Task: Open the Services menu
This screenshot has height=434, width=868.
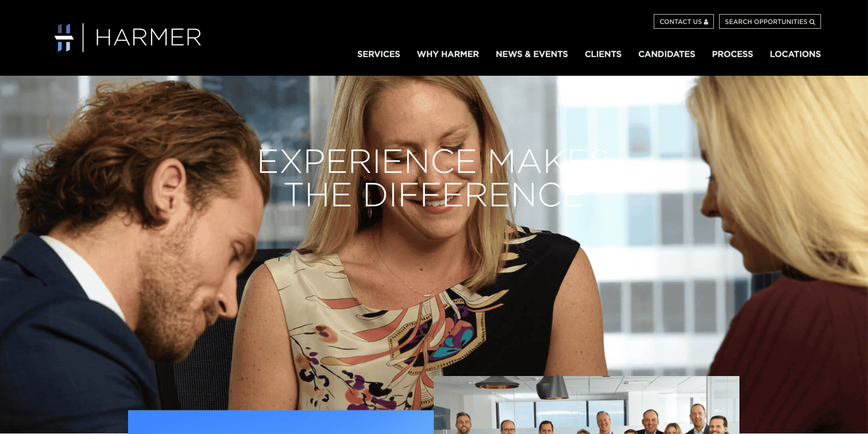Action: click(x=378, y=54)
